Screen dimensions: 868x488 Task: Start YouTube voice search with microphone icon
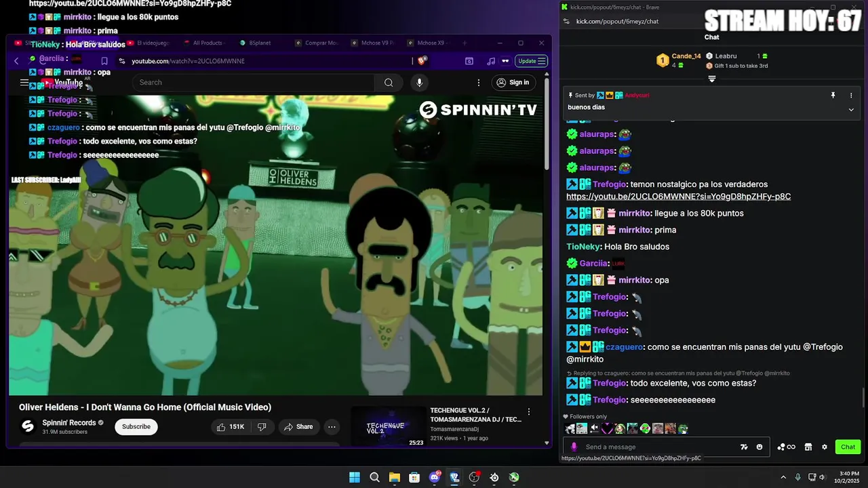coord(419,83)
